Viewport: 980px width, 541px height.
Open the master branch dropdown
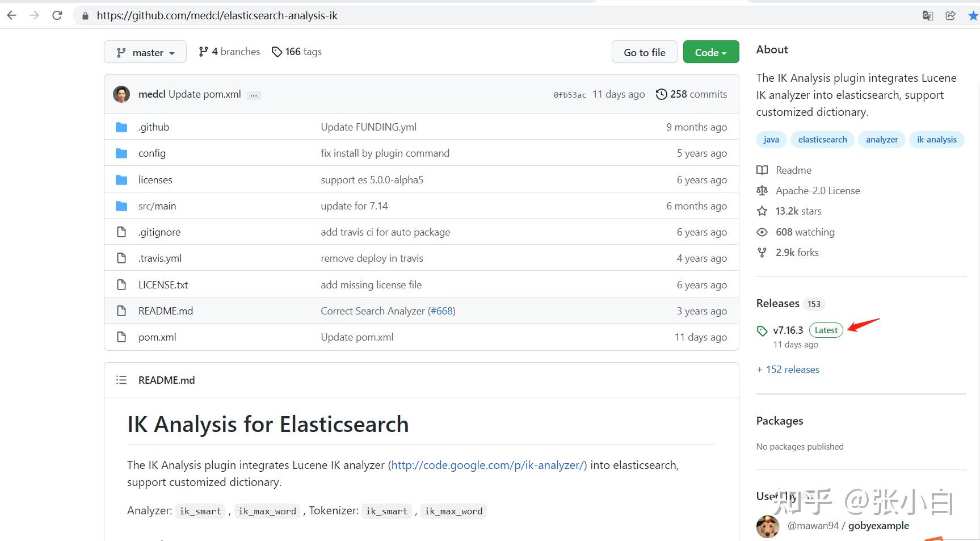pos(145,52)
